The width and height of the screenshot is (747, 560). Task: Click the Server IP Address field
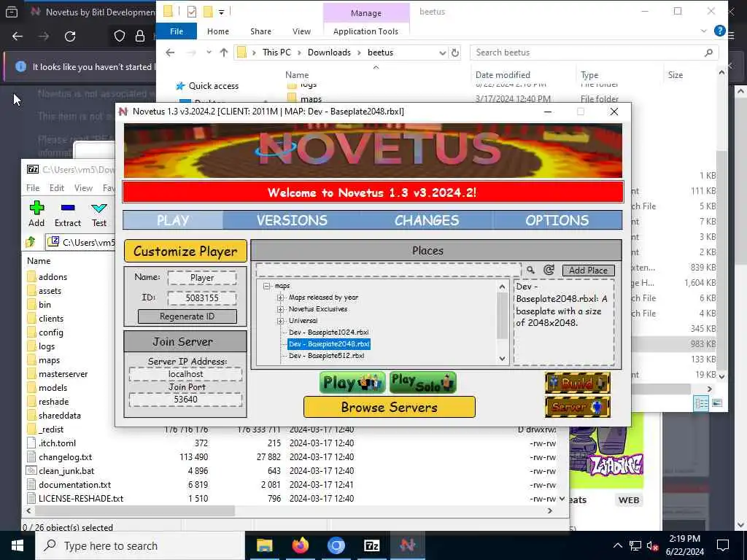click(185, 374)
